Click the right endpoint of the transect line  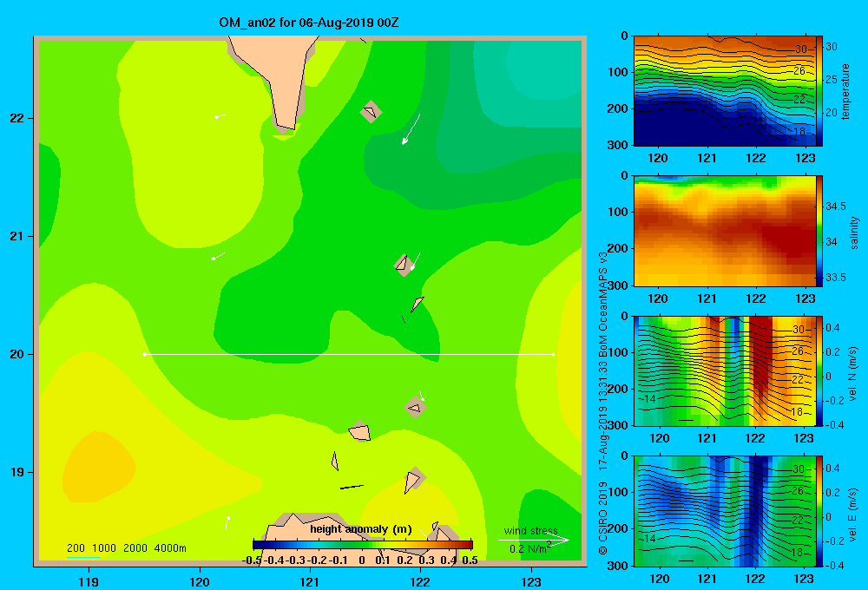(554, 354)
